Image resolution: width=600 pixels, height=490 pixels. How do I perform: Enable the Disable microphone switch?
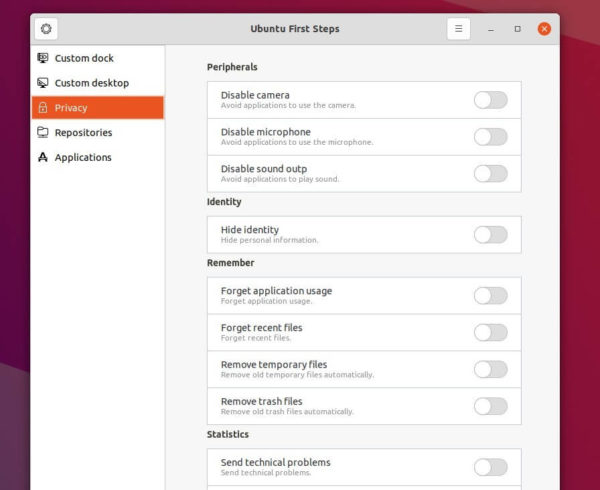tap(491, 137)
